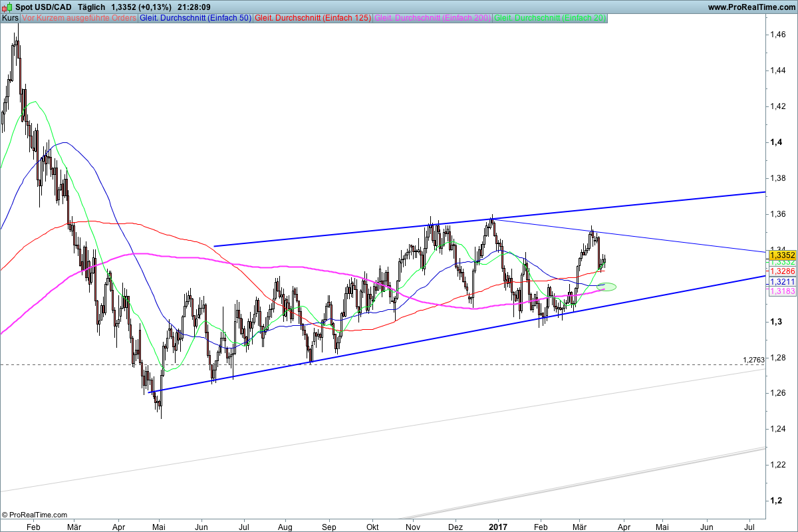Select Gleit. Durchschnitt (Einfach 50) label
The height and width of the screenshot is (532, 798).
196,18
